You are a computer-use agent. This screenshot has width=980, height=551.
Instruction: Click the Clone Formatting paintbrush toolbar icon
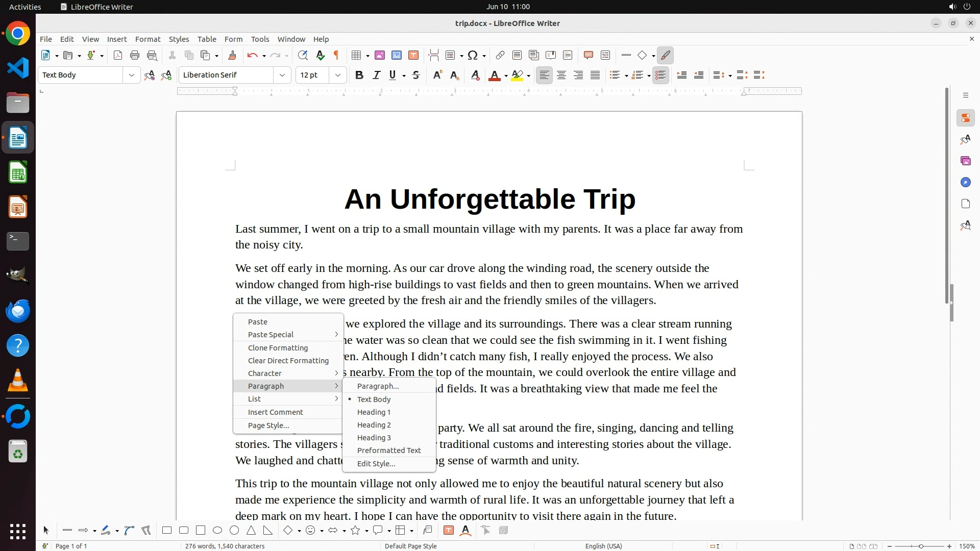pyautogui.click(x=232, y=56)
